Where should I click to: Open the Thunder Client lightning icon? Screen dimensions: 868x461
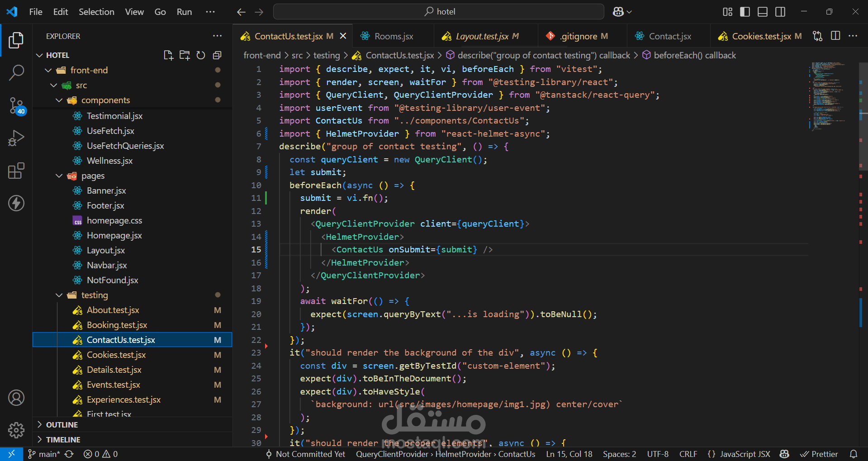click(x=16, y=203)
